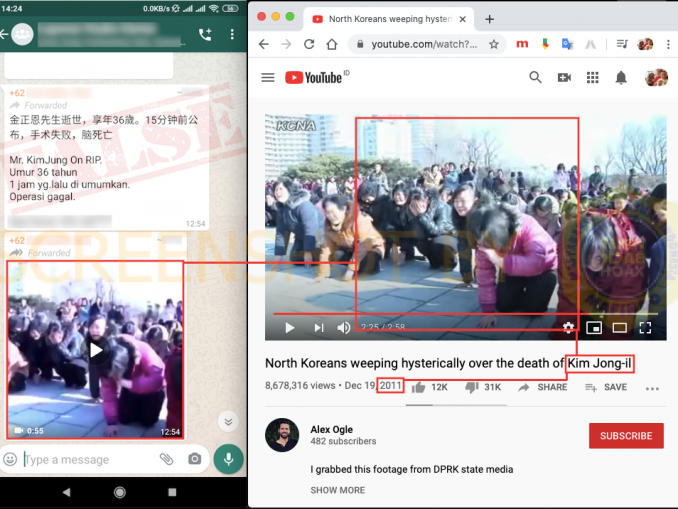Open the browser home page

point(332,44)
